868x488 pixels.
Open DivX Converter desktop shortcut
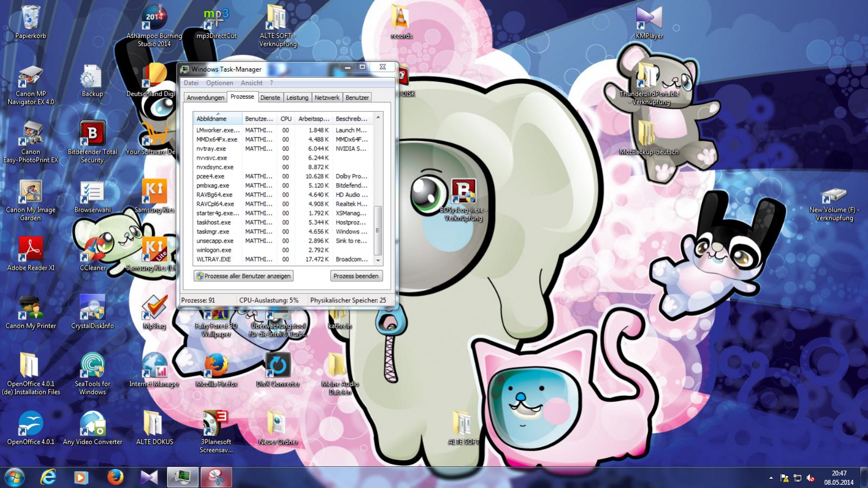[278, 370]
